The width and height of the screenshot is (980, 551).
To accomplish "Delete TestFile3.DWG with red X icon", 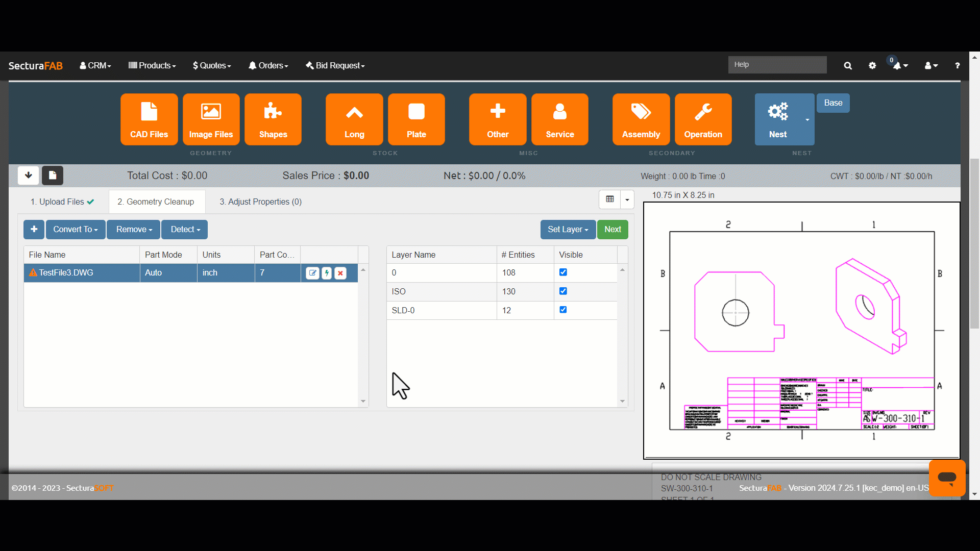I will coord(340,273).
